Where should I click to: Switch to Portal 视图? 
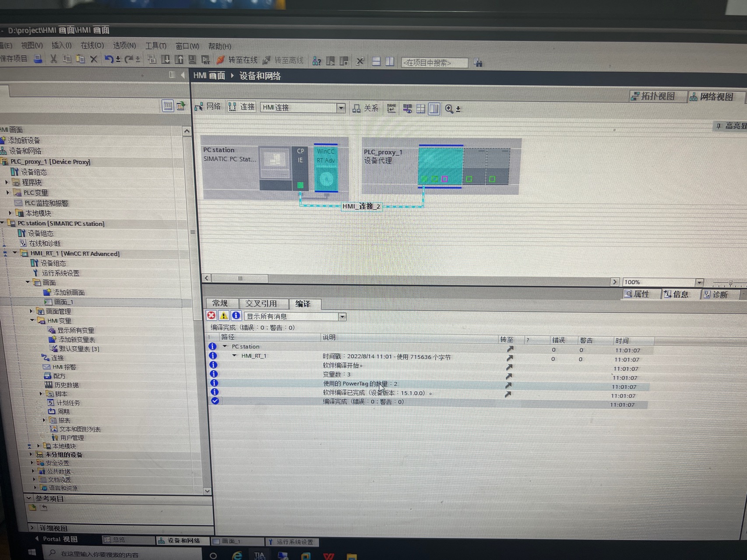coord(56,539)
